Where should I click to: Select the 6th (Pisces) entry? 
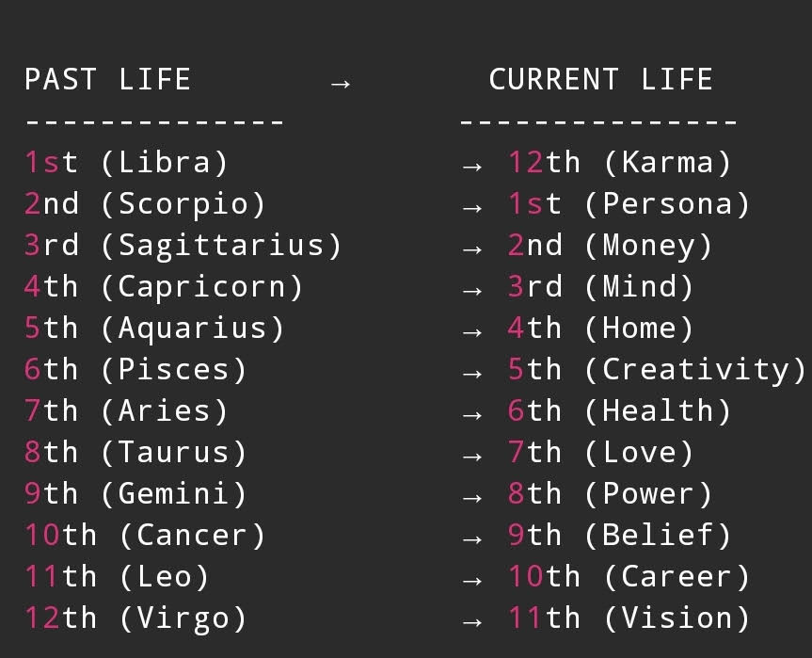point(135,370)
